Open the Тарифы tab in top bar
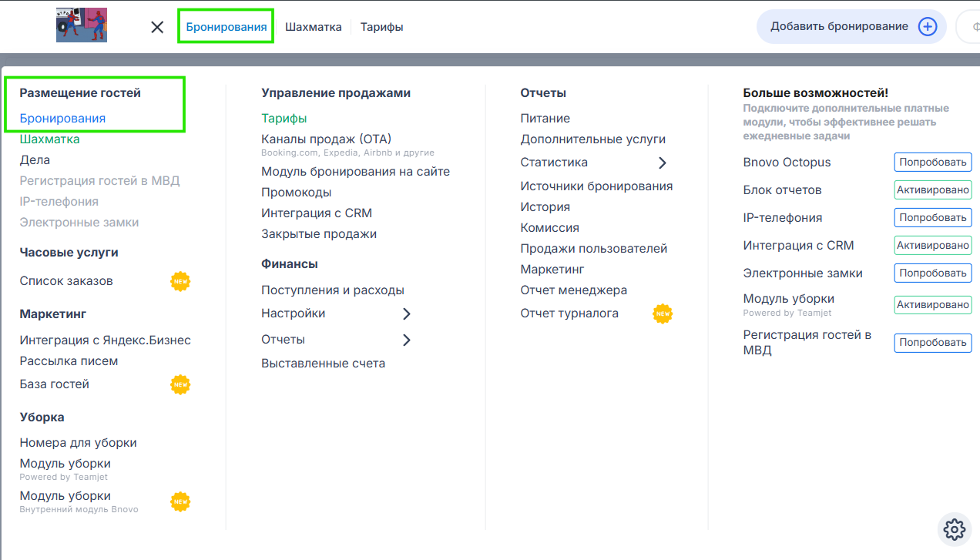The width and height of the screenshot is (980, 560). [381, 27]
